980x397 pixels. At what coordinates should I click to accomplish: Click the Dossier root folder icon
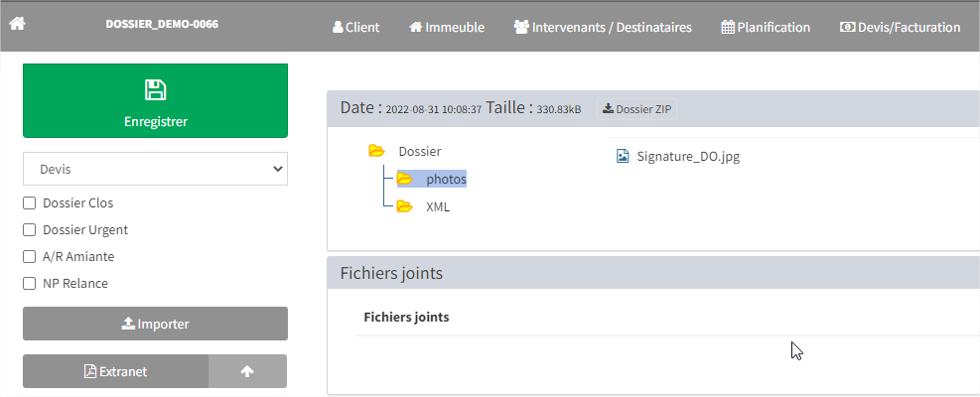coord(376,151)
